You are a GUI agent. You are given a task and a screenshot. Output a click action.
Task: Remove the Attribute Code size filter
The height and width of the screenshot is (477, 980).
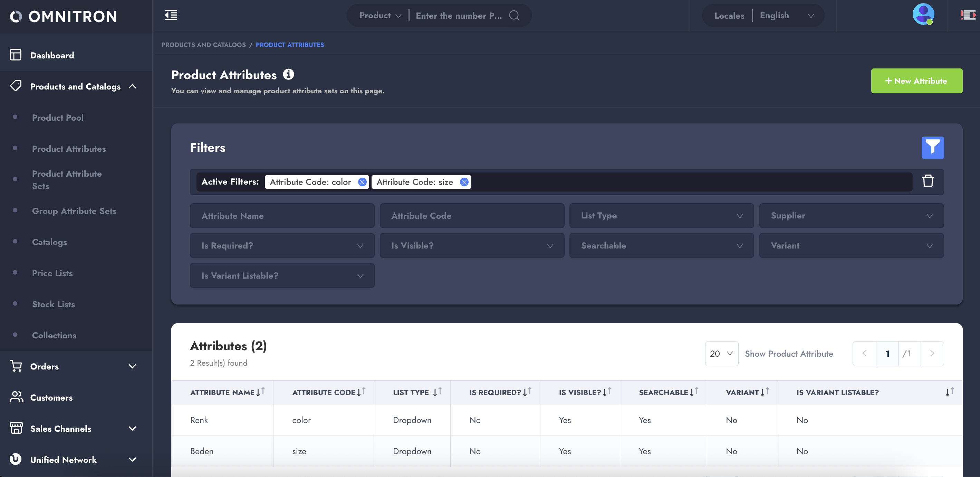click(464, 182)
